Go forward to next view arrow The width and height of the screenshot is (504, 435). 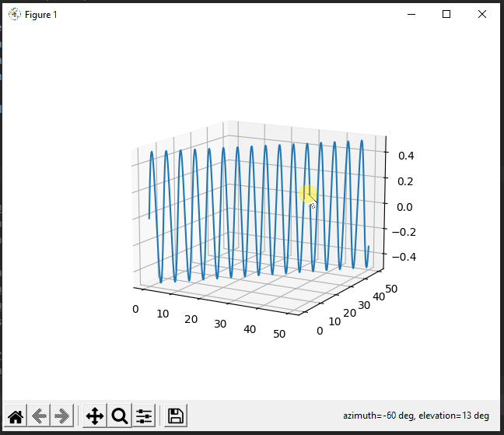(62, 416)
